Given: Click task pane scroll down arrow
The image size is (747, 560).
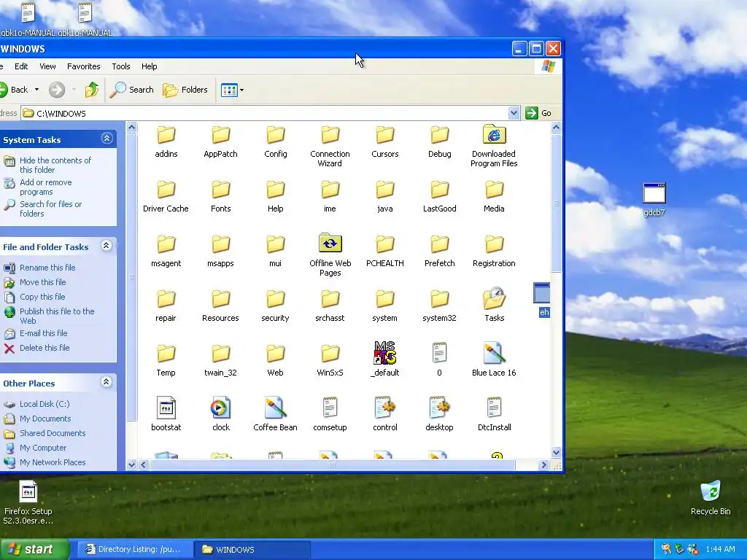Looking at the screenshot, I should point(132,464).
